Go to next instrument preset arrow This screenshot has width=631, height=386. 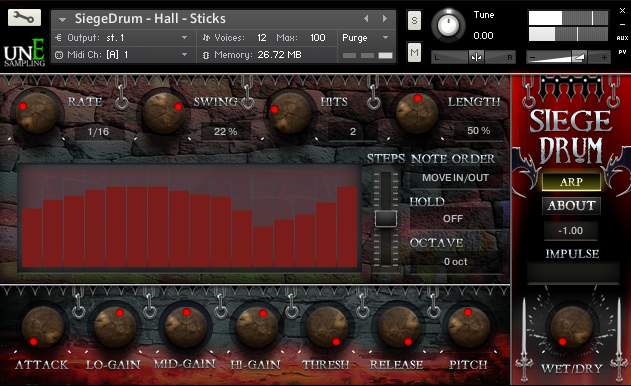click(x=385, y=19)
